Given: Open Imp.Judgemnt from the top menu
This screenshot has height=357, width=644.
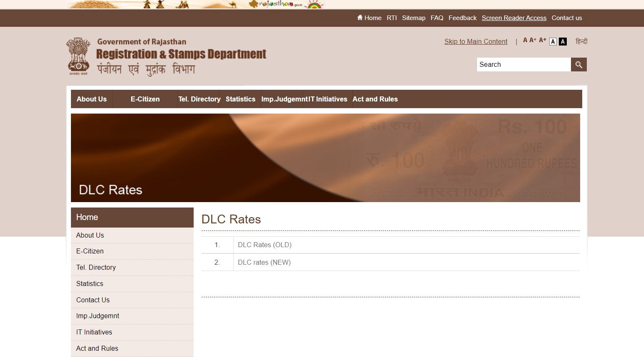Looking at the screenshot, I should coord(283,99).
